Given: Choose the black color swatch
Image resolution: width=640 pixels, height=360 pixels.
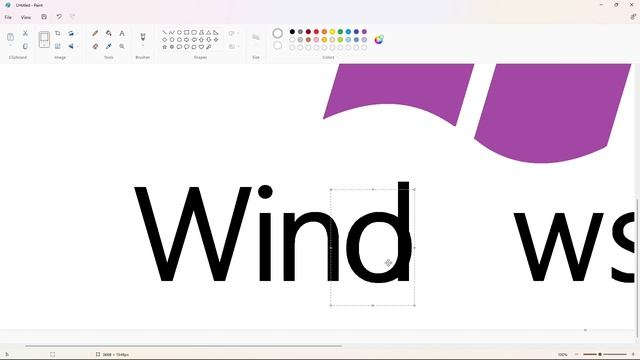Looking at the screenshot, I should coord(292,31).
